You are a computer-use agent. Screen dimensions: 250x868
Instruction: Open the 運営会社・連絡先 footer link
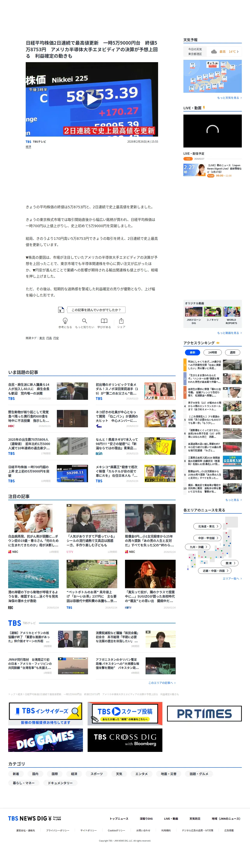pyautogui.click(x=26, y=830)
